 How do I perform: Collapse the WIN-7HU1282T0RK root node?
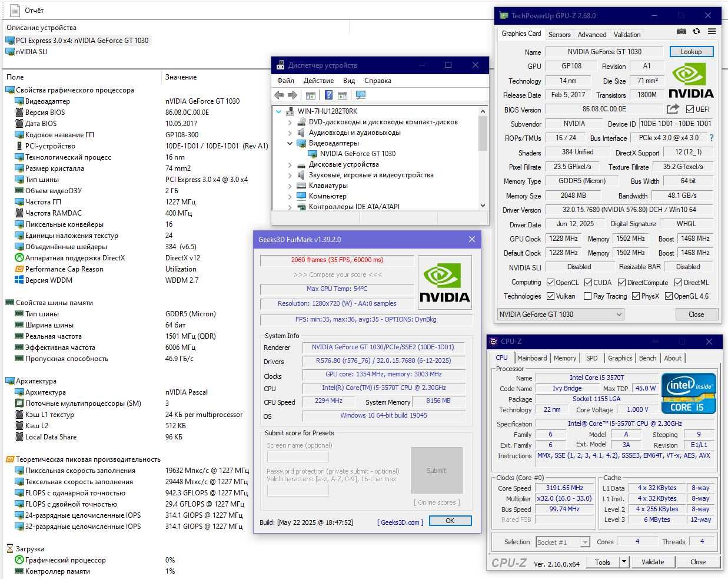click(x=278, y=111)
